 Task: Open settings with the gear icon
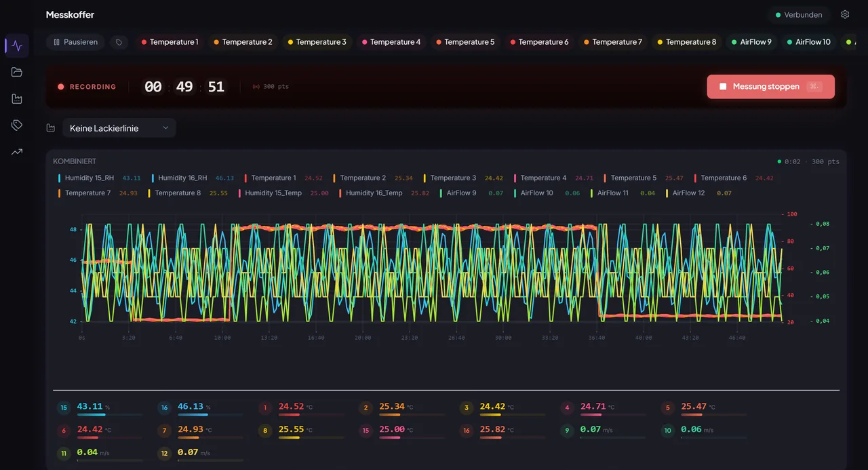tap(845, 14)
